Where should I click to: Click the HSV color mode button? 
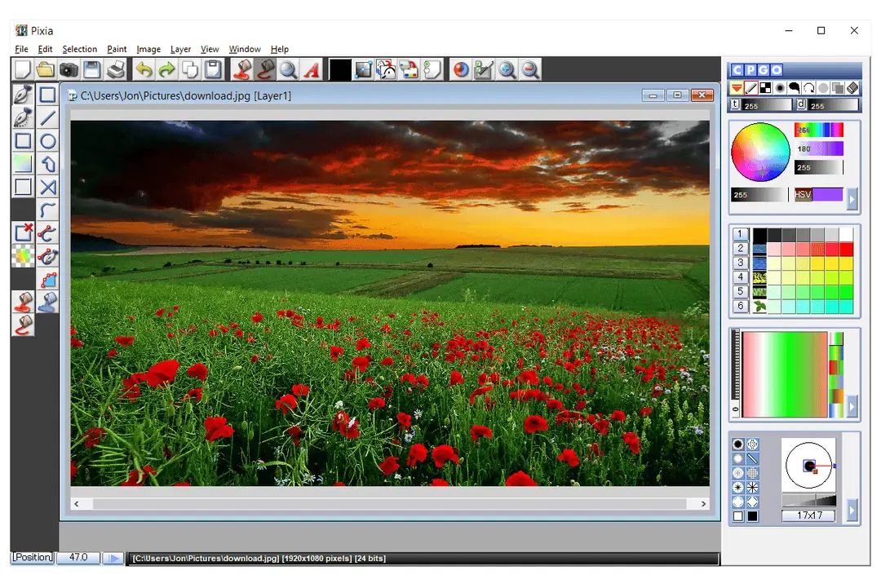click(803, 194)
